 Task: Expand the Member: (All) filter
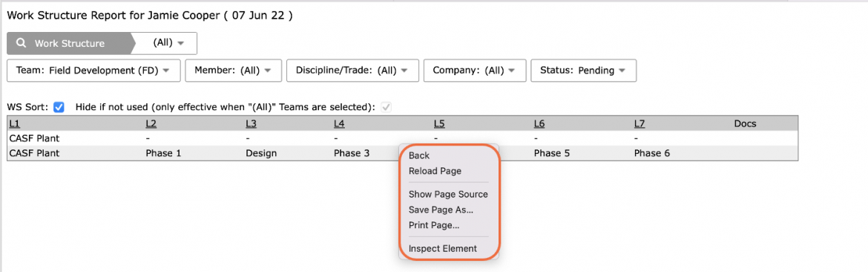pos(234,71)
